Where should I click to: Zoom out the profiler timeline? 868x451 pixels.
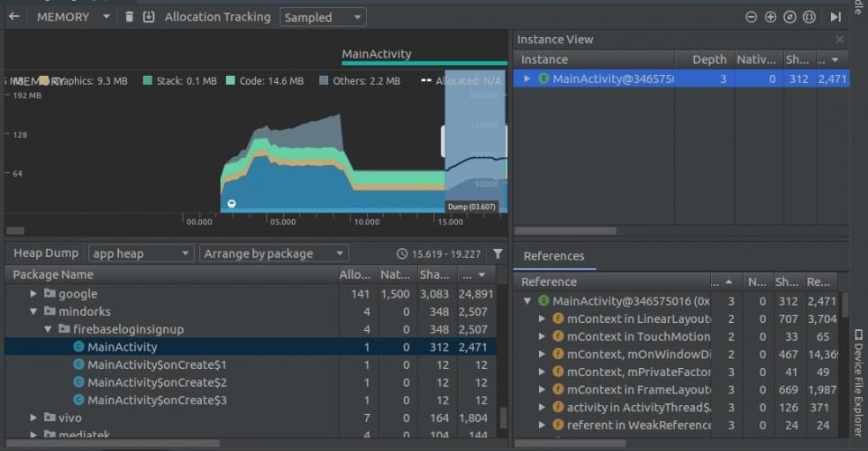(751, 17)
